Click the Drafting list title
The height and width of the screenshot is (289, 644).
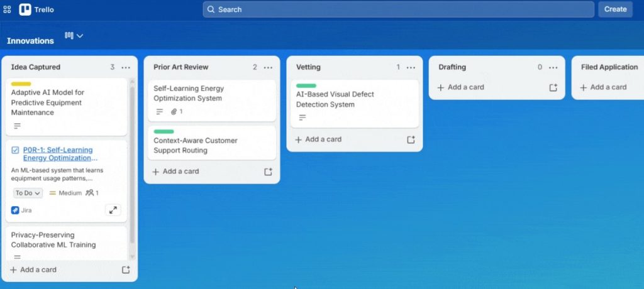tap(452, 67)
